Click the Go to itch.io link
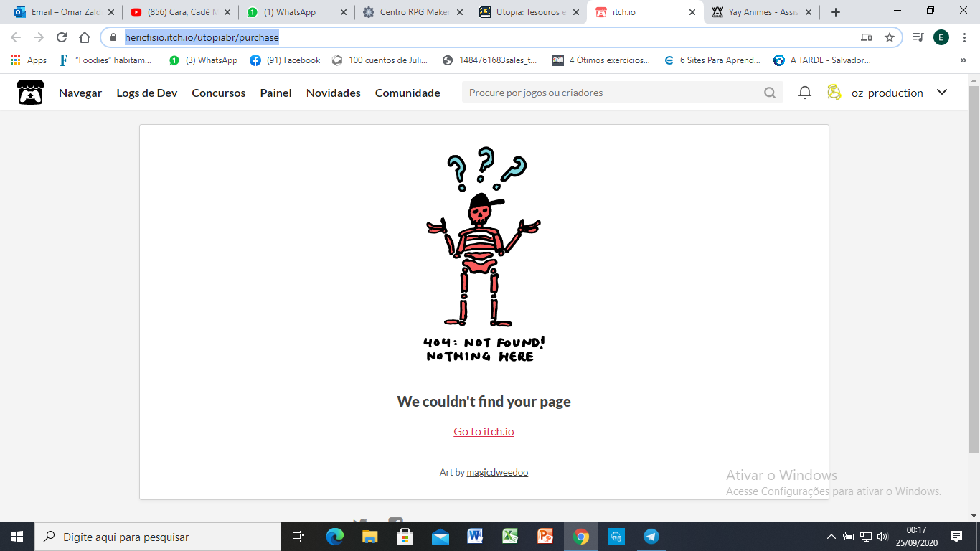Viewport: 980px width, 551px height. pyautogui.click(x=484, y=431)
